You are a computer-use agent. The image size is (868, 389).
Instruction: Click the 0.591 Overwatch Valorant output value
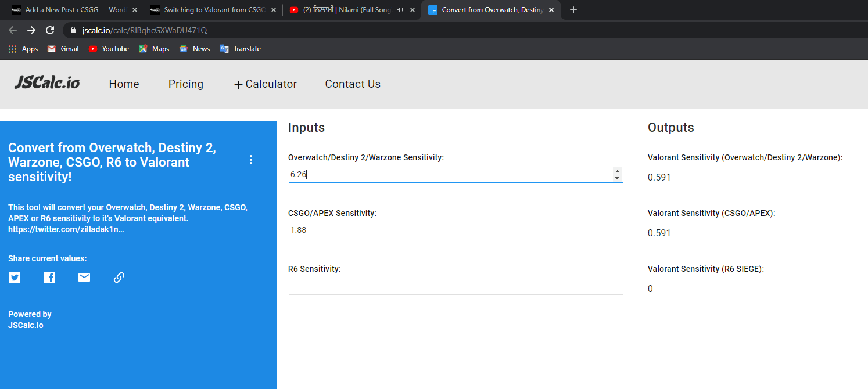tap(659, 178)
